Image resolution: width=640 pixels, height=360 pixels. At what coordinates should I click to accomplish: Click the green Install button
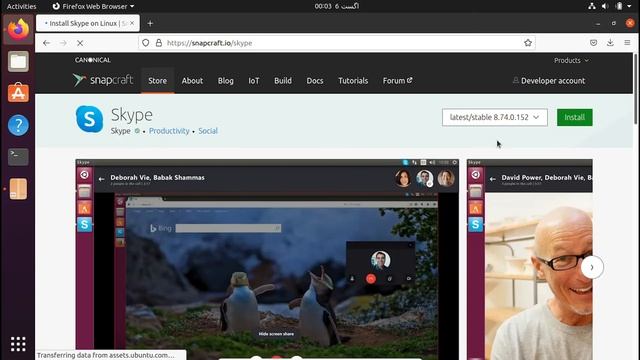pos(575,118)
